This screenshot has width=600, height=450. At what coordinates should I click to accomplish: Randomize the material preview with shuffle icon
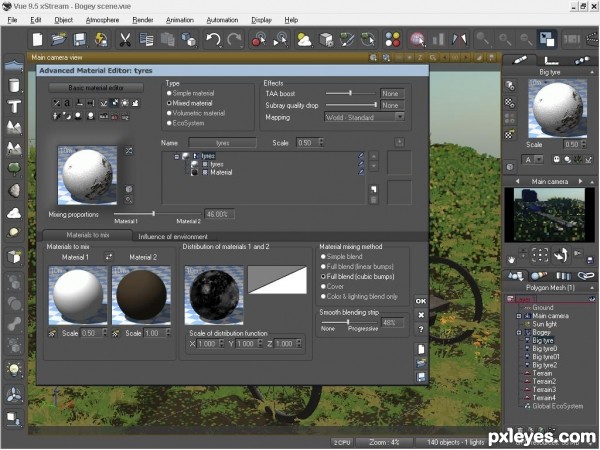coord(129,151)
